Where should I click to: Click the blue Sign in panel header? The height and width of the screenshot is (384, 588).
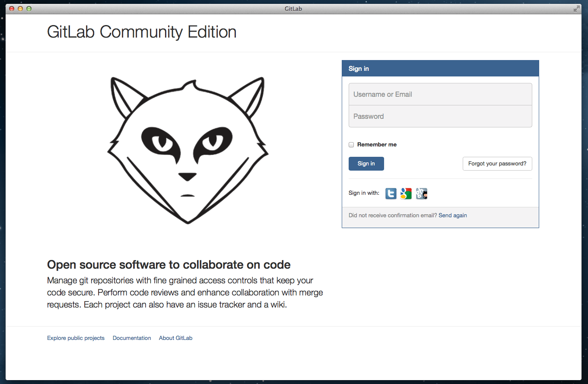click(x=440, y=69)
